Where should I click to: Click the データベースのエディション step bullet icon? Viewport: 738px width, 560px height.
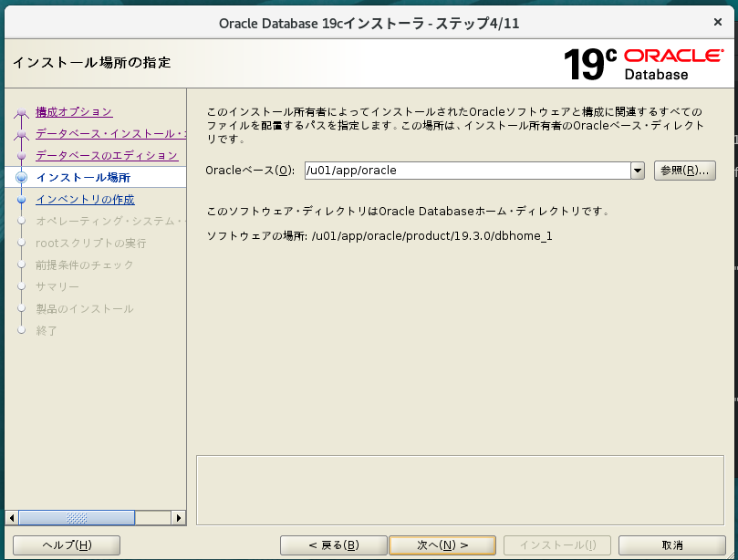[21, 155]
